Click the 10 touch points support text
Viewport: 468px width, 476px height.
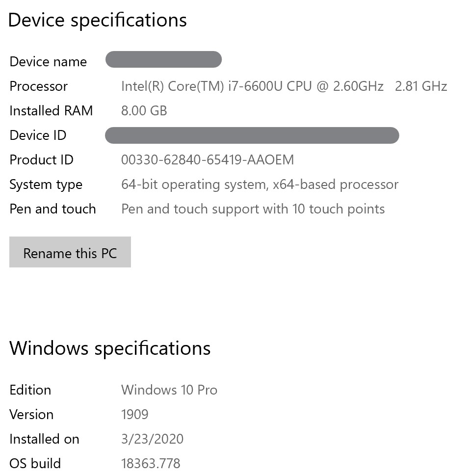pyautogui.click(x=253, y=209)
